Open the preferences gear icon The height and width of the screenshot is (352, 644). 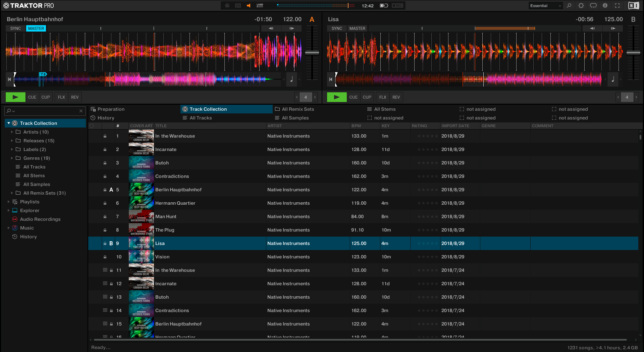coord(581,6)
